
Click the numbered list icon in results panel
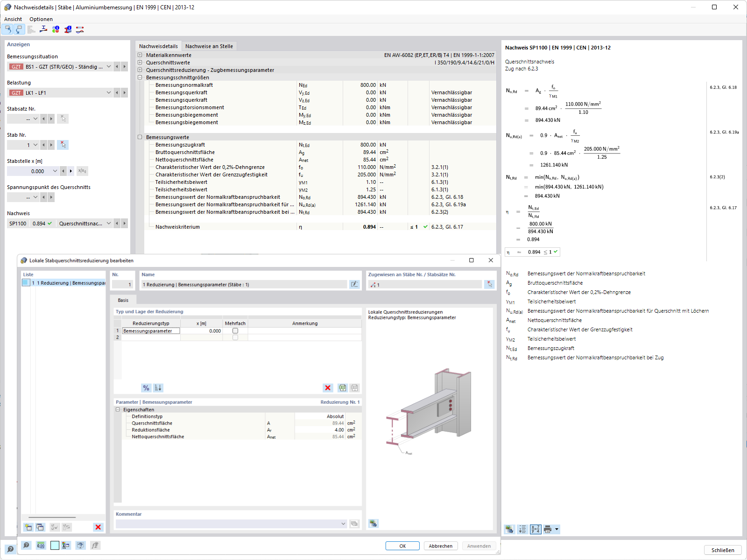(522, 529)
